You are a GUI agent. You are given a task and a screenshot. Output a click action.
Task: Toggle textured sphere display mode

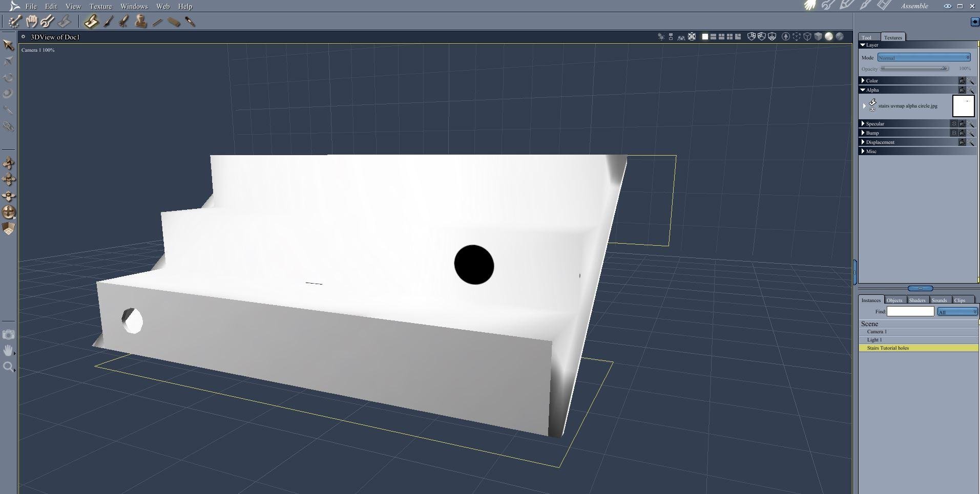(840, 37)
